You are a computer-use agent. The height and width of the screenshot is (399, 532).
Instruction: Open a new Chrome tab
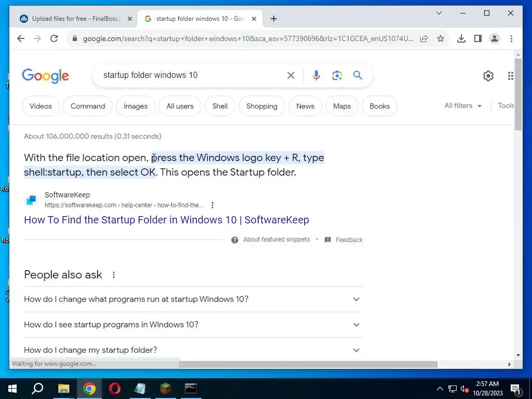tap(274, 19)
